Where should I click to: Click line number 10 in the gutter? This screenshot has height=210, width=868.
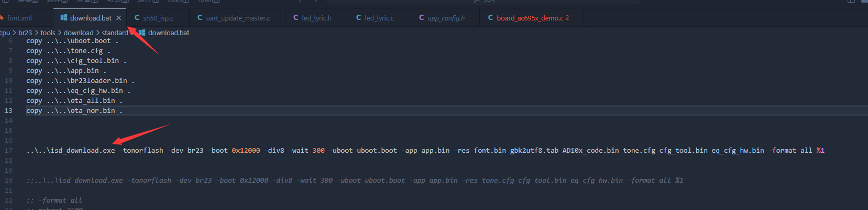point(8,81)
